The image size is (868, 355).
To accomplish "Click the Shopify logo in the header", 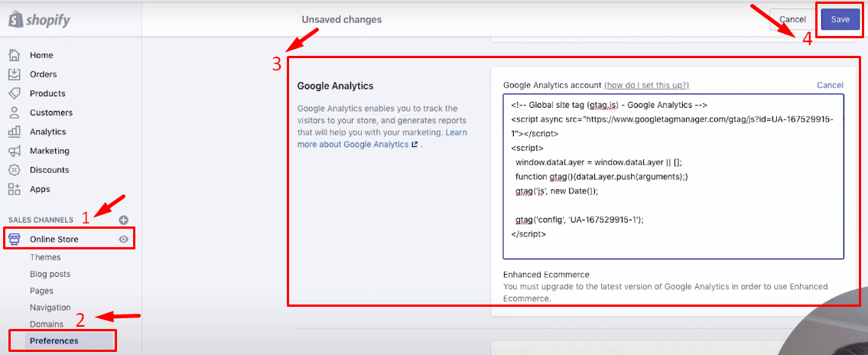I will 39,21.
